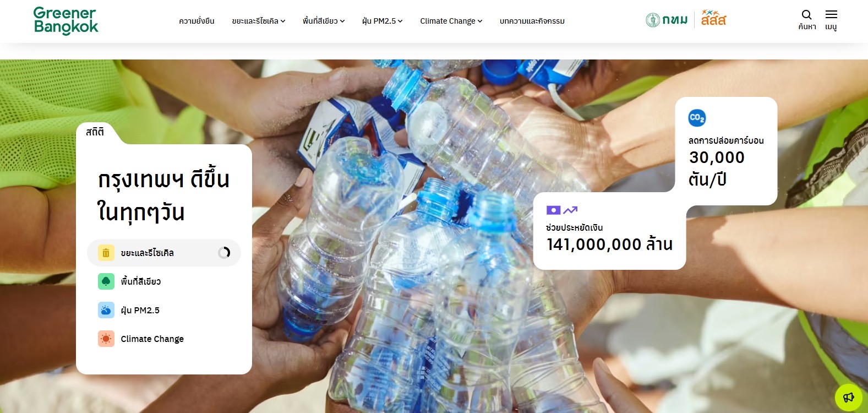
Task: Click the circular progress indicator on ขยะและรีไซเคิล
Action: coord(224,253)
